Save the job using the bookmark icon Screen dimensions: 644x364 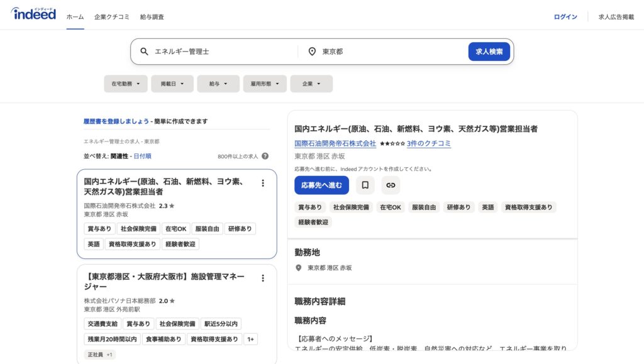coord(365,185)
